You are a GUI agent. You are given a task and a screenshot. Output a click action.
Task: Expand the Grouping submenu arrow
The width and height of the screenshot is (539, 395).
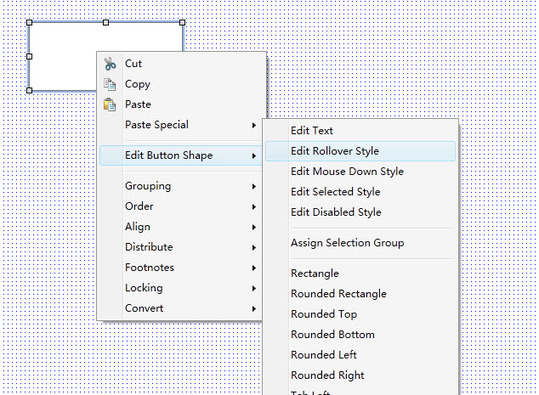pos(254,186)
